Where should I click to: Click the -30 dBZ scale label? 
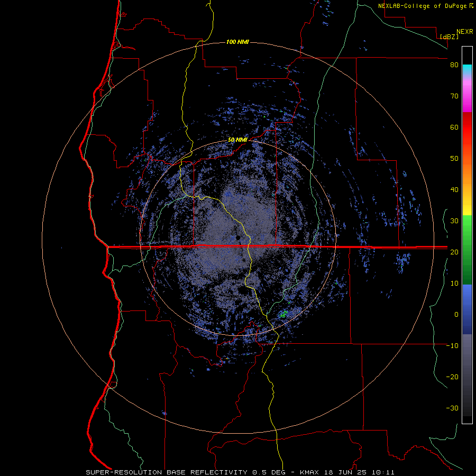point(452,408)
